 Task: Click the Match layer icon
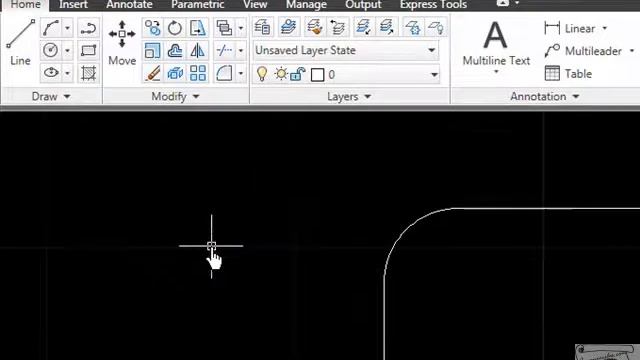tap(314, 27)
